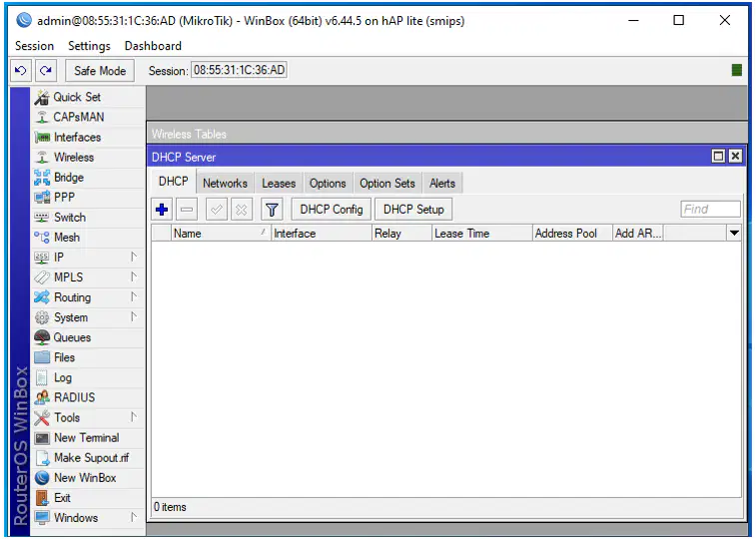This screenshot has width=756, height=539.
Task: Close the DHCP Server subwindow
Action: click(735, 156)
